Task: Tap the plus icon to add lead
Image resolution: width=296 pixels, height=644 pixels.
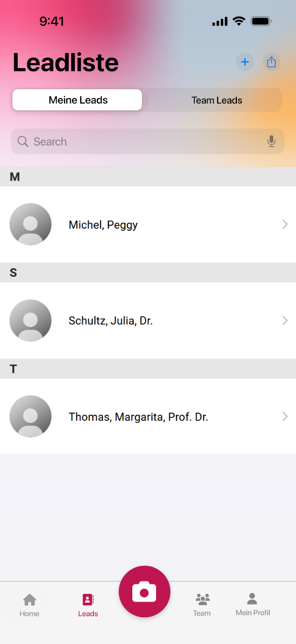Action: click(245, 62)
